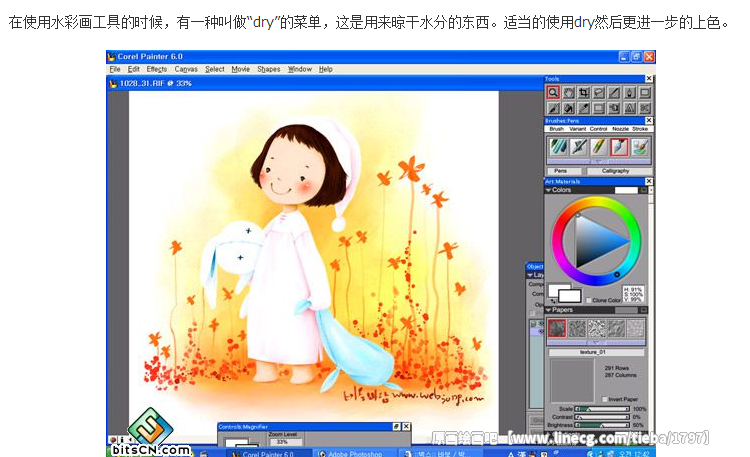Select the triangle-A tool beside Scissors
750x457 pixels.
click(629, 108)
